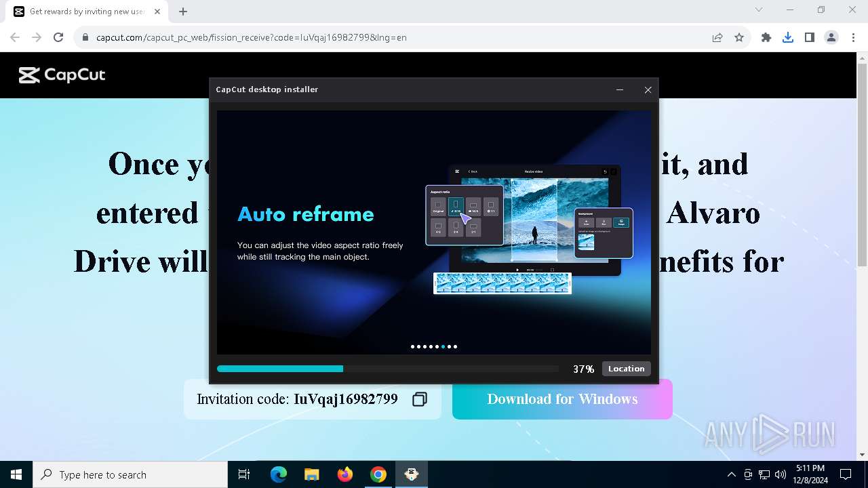Open Location settings in the installer
This screenshot has width=868, height=488.
[x=626, y=369]
